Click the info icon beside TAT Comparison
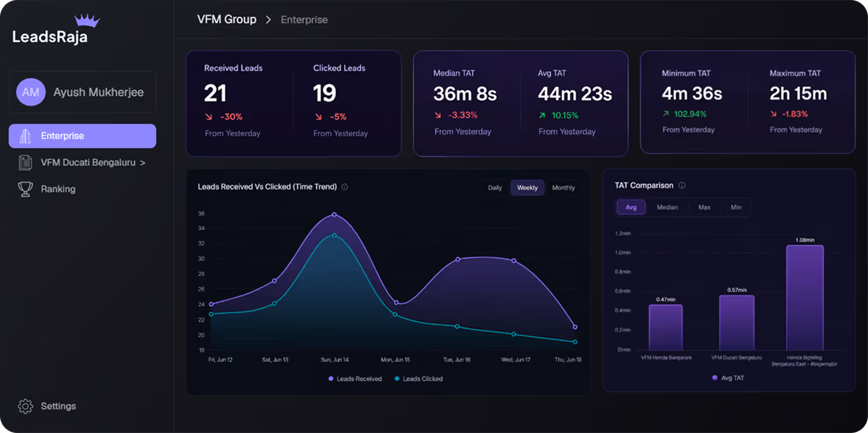Screen dimensions: 868x433 (x=682, y=185)
